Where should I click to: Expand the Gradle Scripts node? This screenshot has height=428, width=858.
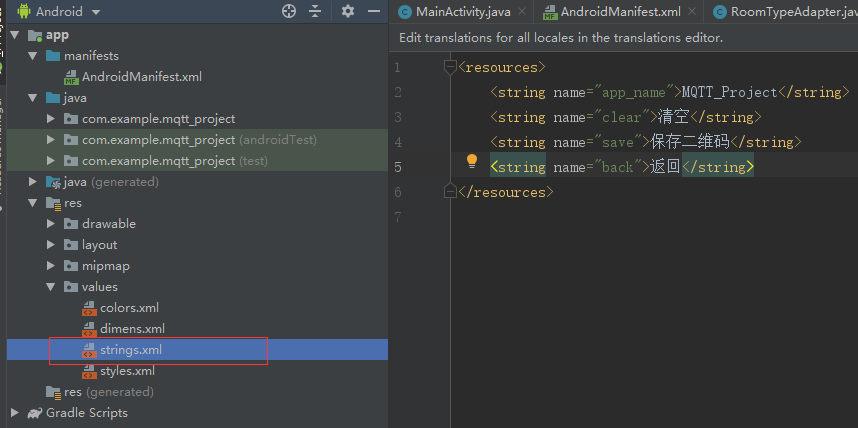click(15, 413)
